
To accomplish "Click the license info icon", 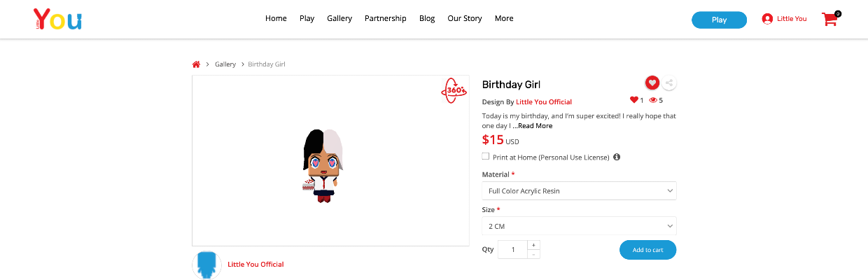I will pyautogui.click(x=617, y=157).
